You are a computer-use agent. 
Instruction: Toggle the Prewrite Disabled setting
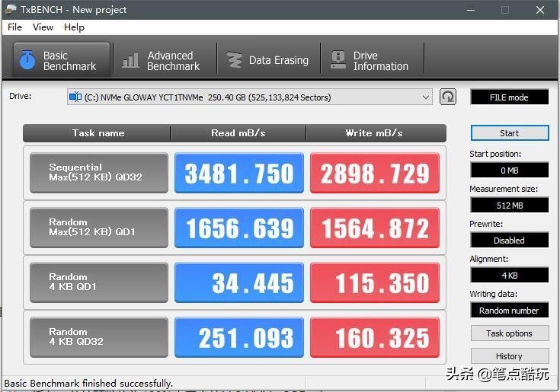tap(510, 240)
